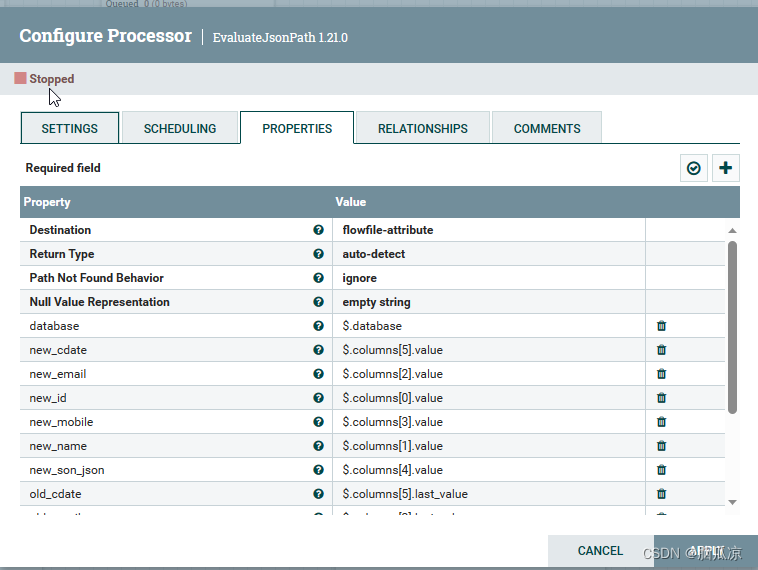Select the new_son_json property name
Viewport: 758px width, 570px height.
point(67,470)
